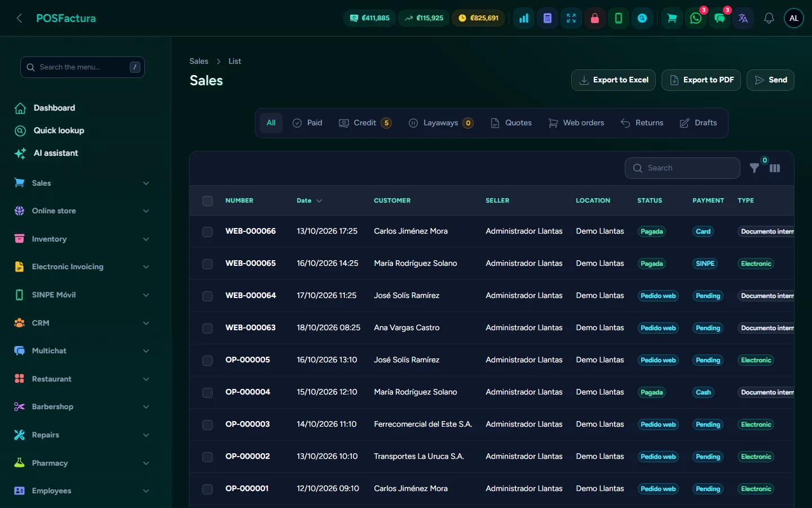
Task: Toggle fullscreen mode icon
Action: tap(571, 18)
